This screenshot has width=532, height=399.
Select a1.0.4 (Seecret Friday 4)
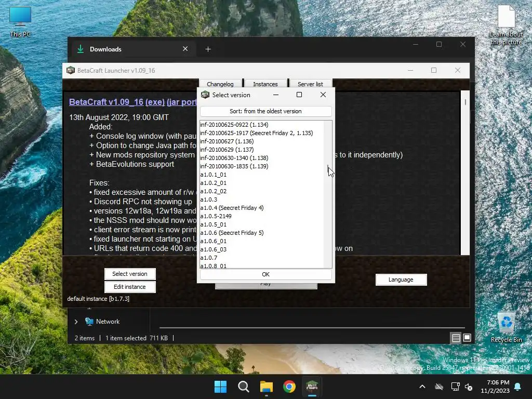click(262, 208)
